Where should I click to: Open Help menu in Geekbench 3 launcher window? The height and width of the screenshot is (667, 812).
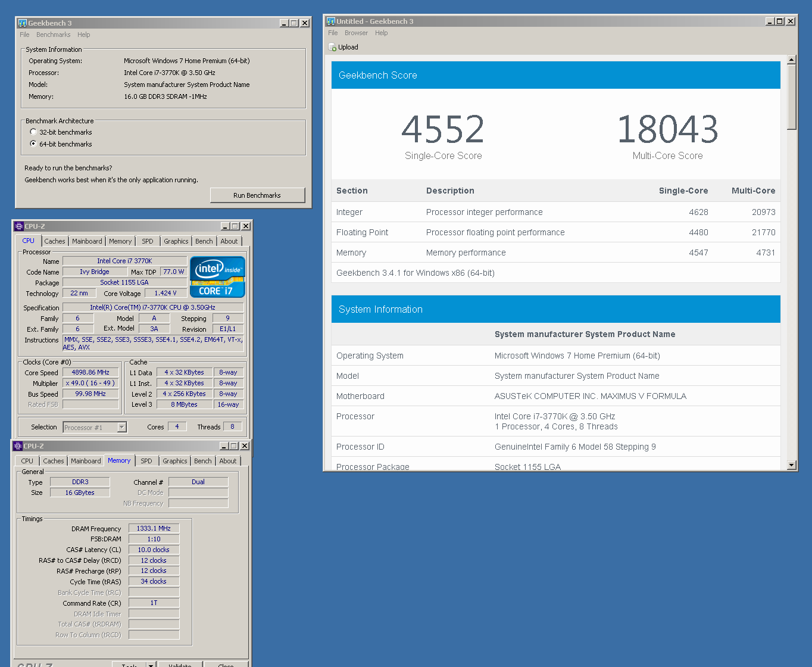(84, 35)
